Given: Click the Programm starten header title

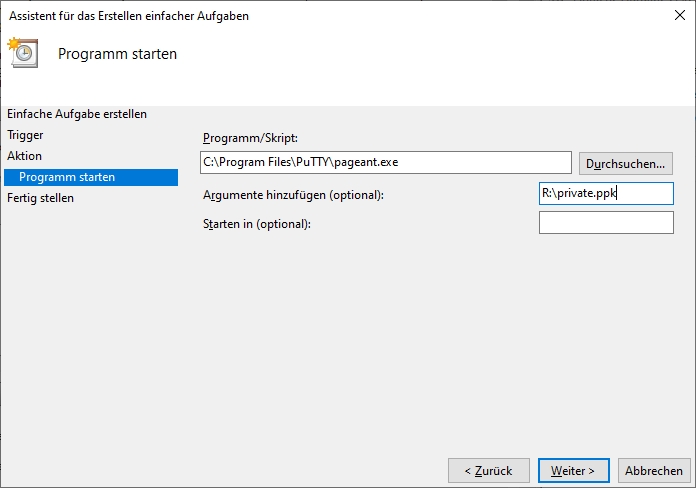Looking at the screenshot, I should (x=117, y=54).
